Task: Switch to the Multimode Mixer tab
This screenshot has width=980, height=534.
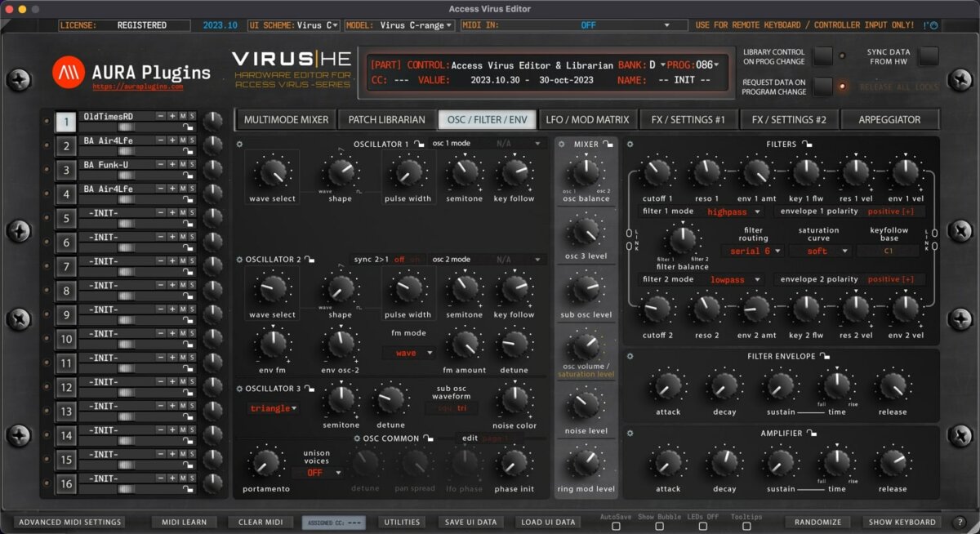Action: pyautogui.click(x=286, y=120)
